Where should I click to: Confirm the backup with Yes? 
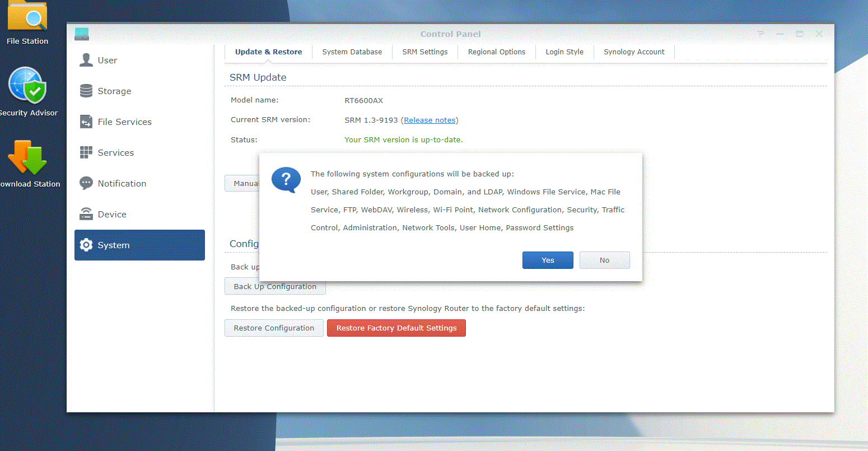coord(548,261)
